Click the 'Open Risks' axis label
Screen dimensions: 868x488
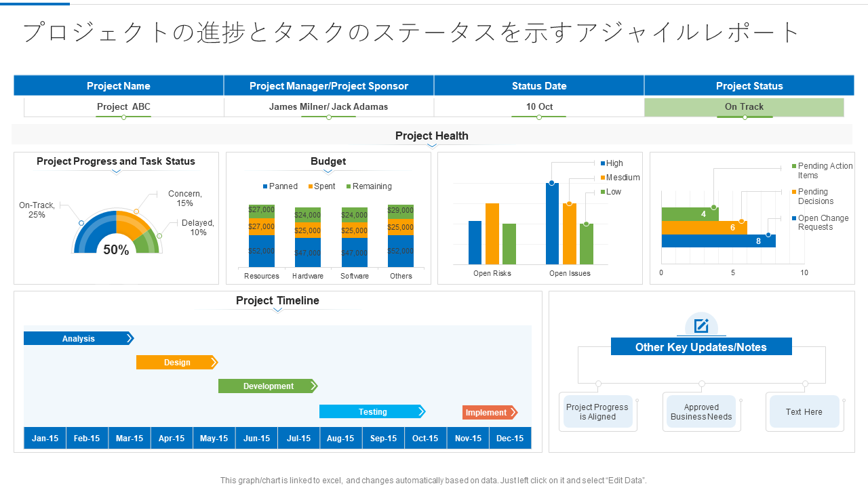(x=492, y=273)
